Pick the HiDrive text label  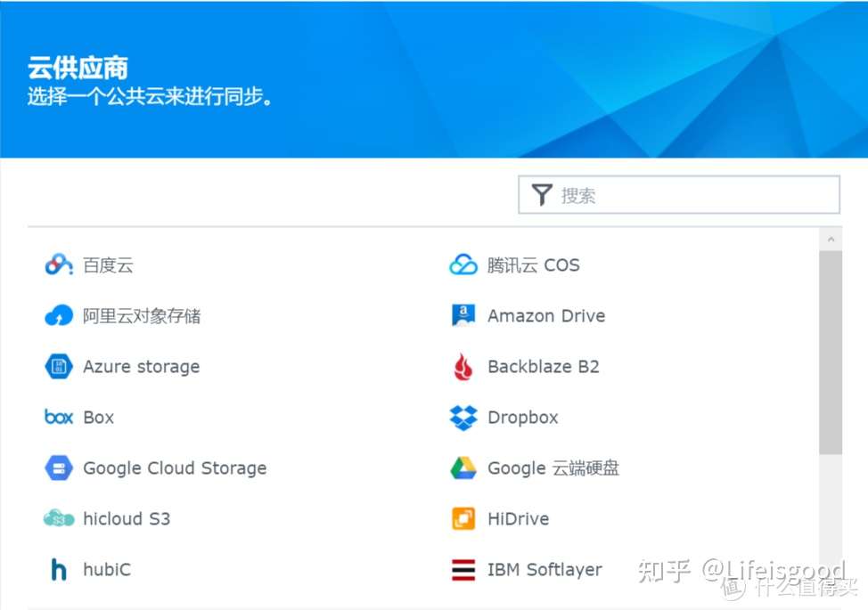(519, 519)
